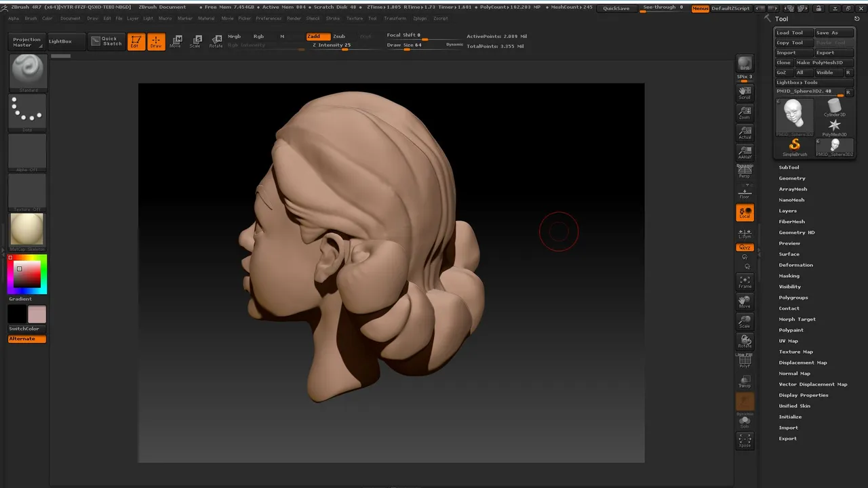Click the Rotate view icon in right shelf
The image size is (868, 488).
tap(745, 341)
